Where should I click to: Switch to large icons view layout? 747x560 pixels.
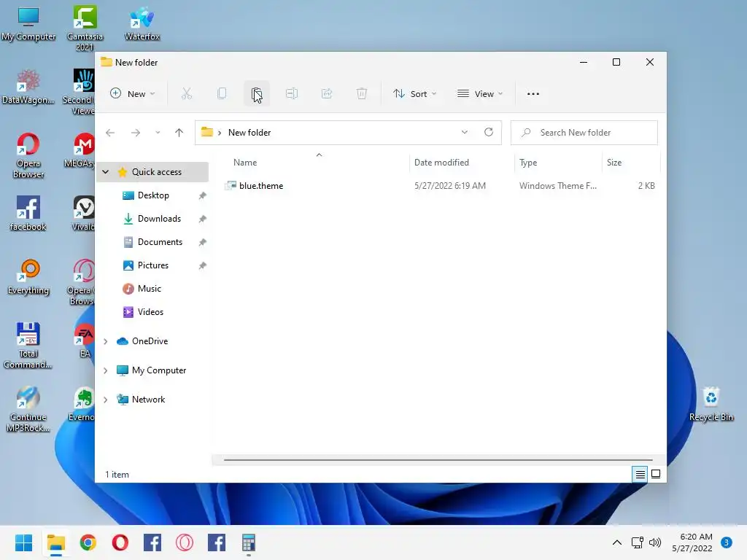click(656, 474)
